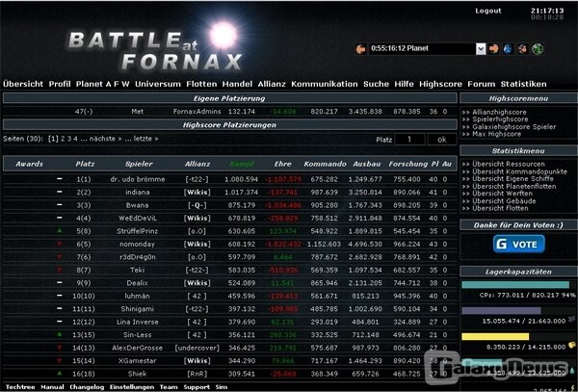
Task: Click the green globe icon in header
Action: point(538,48)
